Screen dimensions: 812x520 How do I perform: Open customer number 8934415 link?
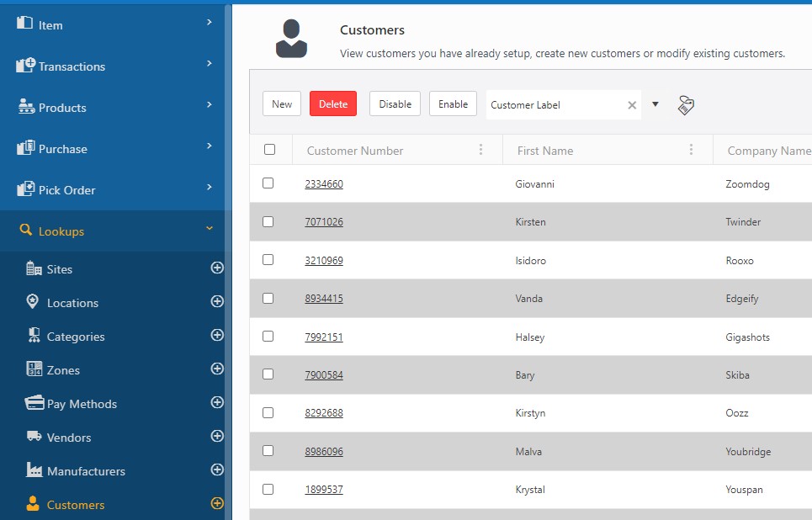324,299
